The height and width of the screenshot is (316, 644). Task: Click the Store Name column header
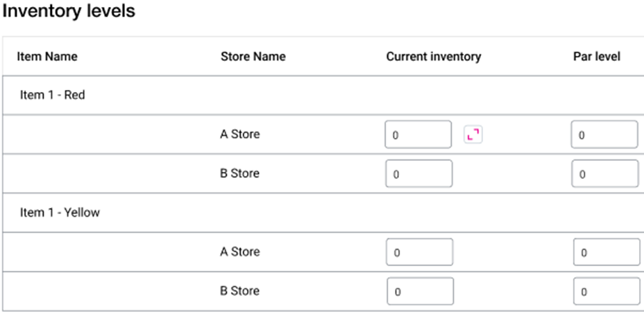(253, 57)
